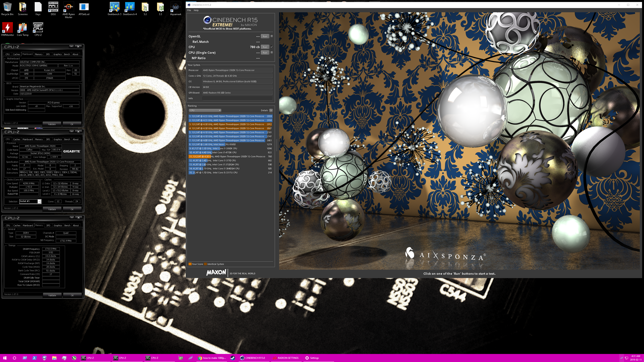
Task: Toggle the CPU (Single Core) test checkbox
Action: tap(272, 52)
